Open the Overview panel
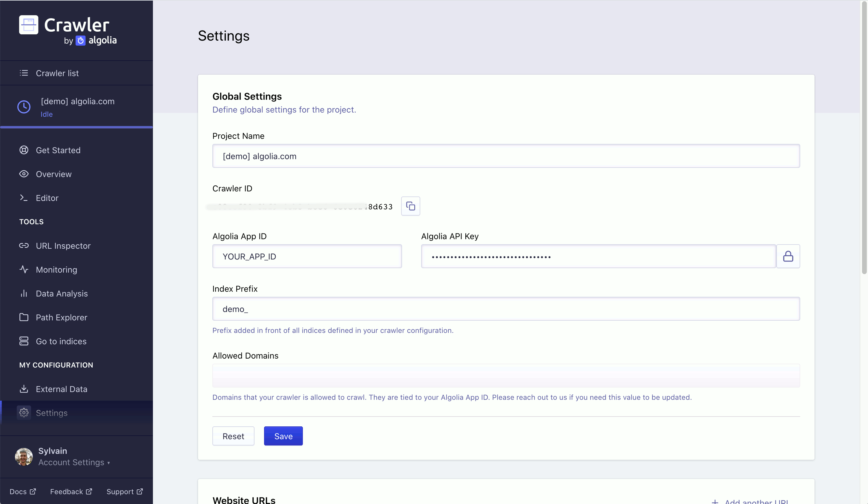Image resolution: width=868 pixels, height=504 pixels. point(53,174)
